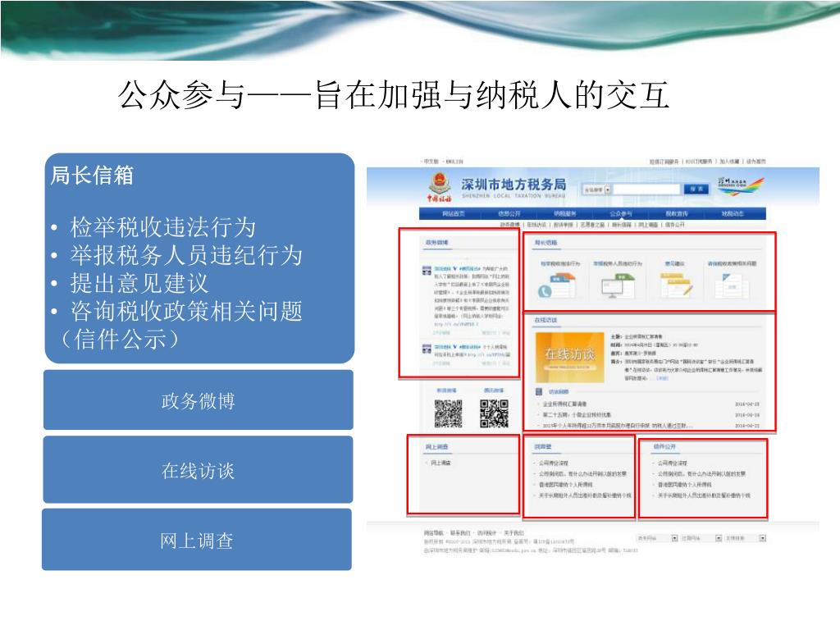Viewport: 840px width, 630px height.
Task: Click the 加入收藏 top link
Action: click(x=729, y=162)
